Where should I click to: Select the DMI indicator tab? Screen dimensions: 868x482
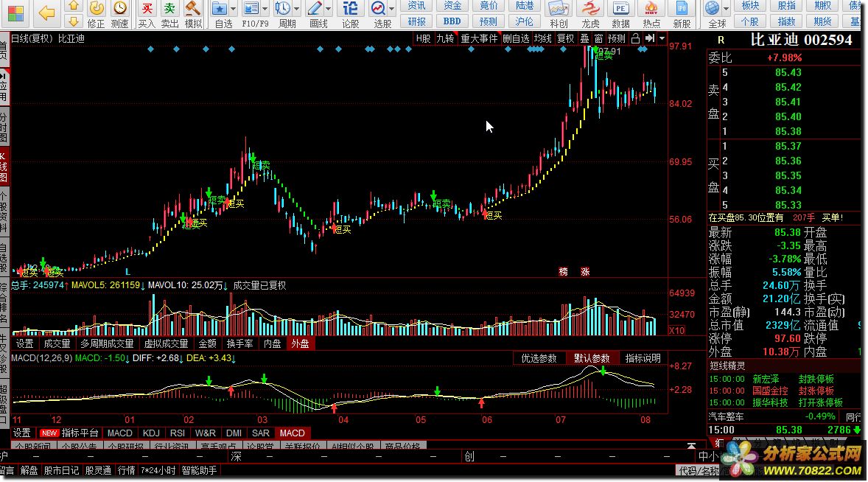tap(234, 433)
